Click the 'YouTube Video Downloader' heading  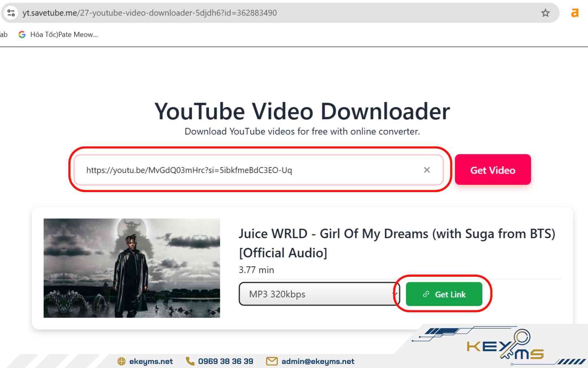tap(302, 111)
